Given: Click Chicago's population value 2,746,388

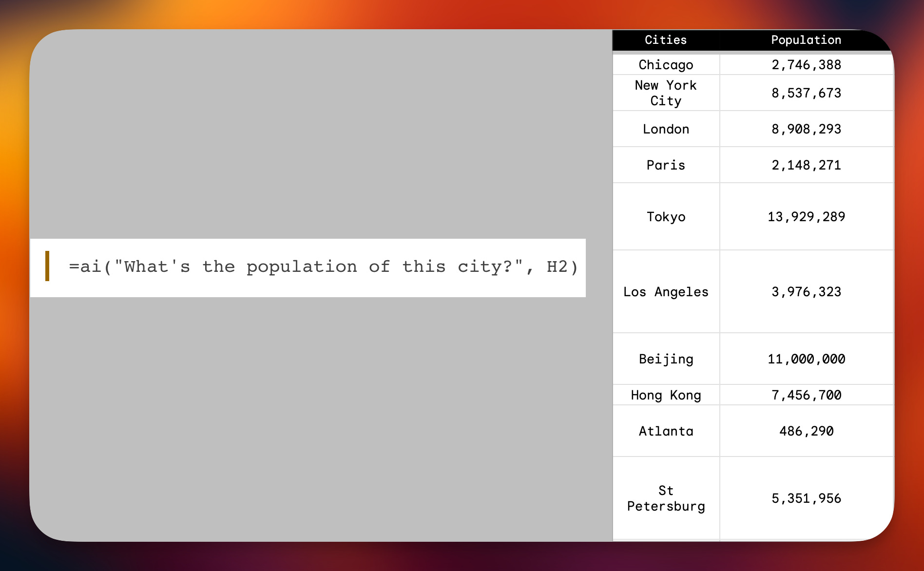Looking at the screenshot, I should 806,64.
